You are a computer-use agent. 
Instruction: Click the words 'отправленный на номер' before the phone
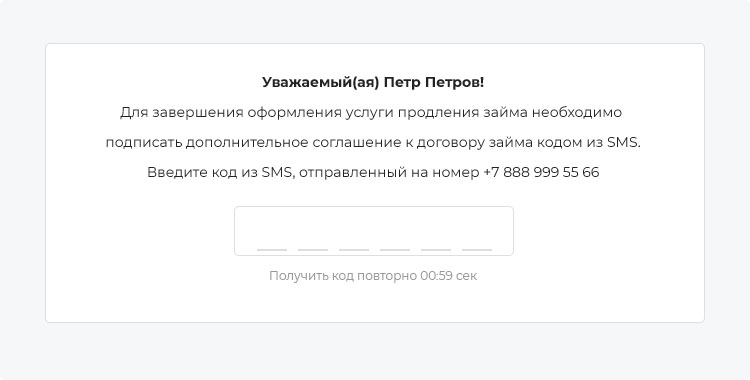(389, 172)
